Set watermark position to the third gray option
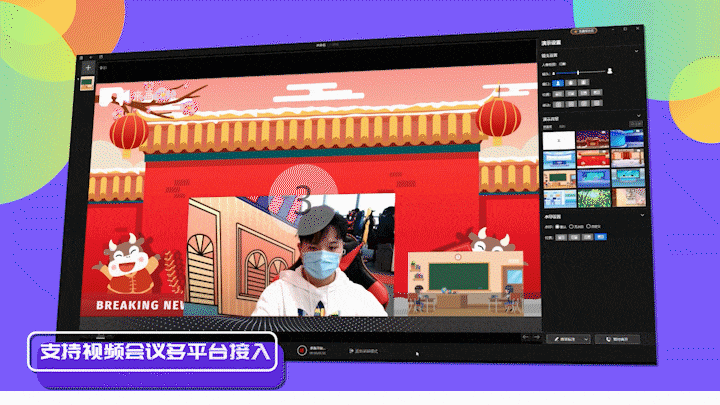Viewport: 720px width, 405px height. 587,237
